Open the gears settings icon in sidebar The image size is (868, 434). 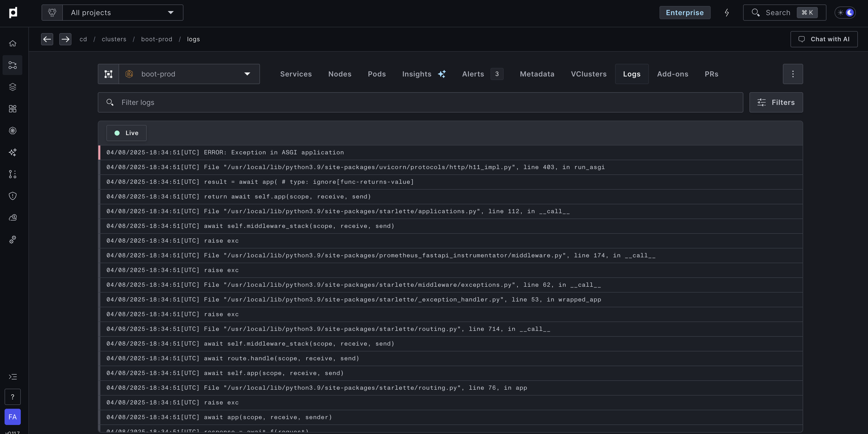[13, 240]
